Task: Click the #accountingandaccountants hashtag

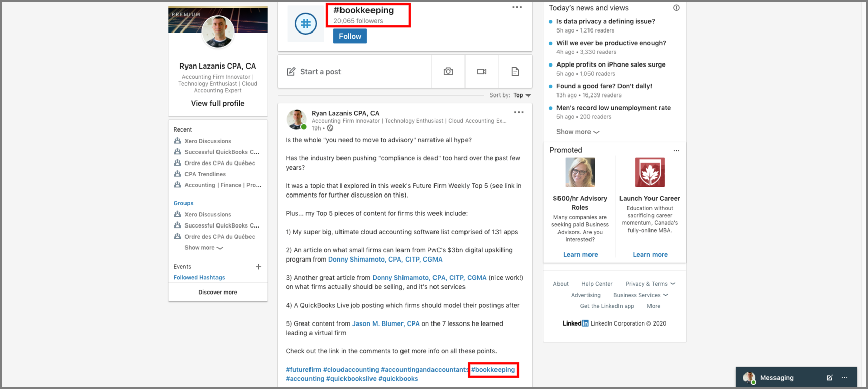Action: pyautogui.click(x=424, y=370)
